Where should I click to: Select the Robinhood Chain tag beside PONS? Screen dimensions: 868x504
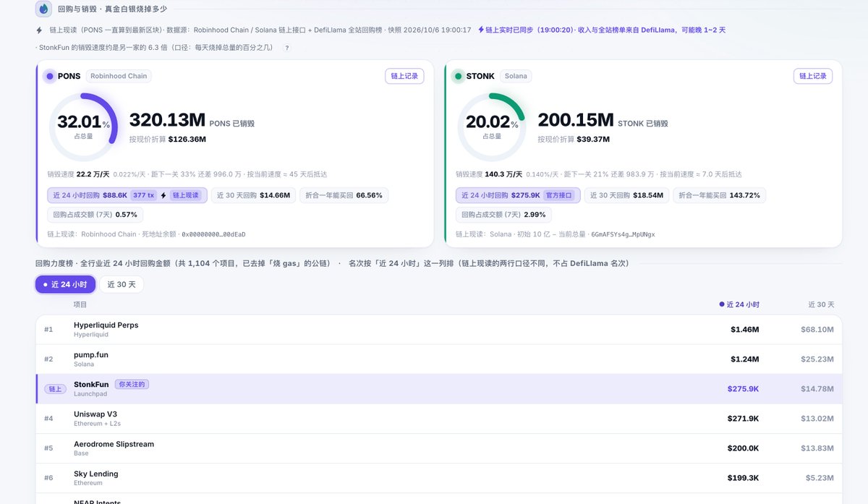click(119, 76)
